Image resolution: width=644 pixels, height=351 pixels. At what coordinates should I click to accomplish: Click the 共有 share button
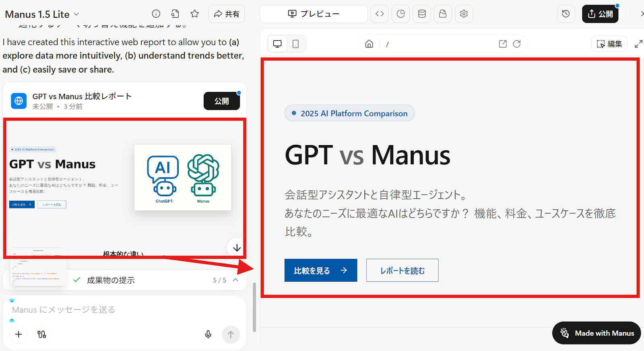(x=227, y=14)
